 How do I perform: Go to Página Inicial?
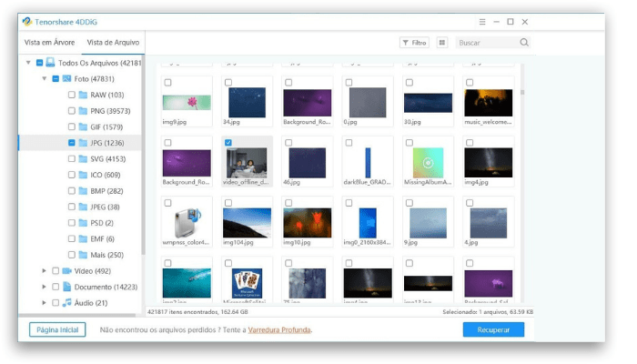click(57, 329)
